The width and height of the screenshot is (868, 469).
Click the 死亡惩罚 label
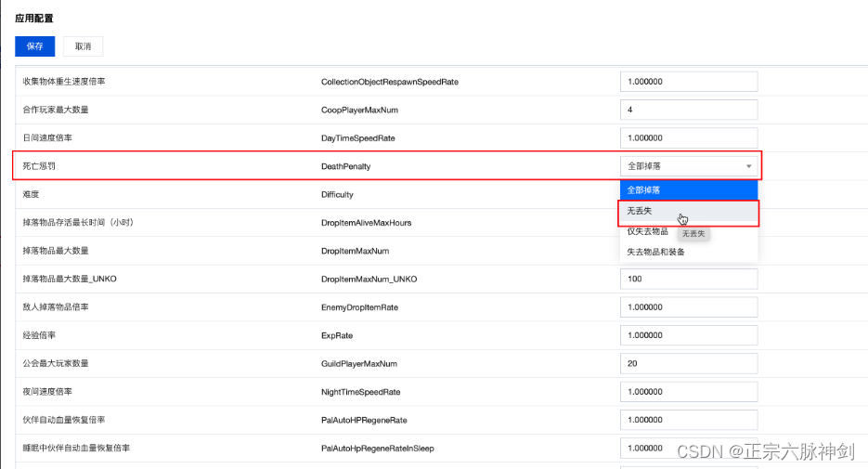click(x=39, y=166)
